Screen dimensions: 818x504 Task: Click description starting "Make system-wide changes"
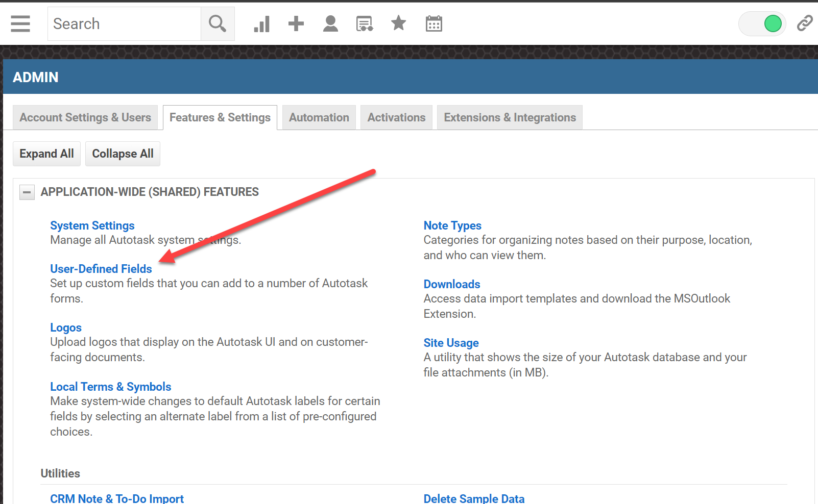pyautogui.click(x=215, y=416)
